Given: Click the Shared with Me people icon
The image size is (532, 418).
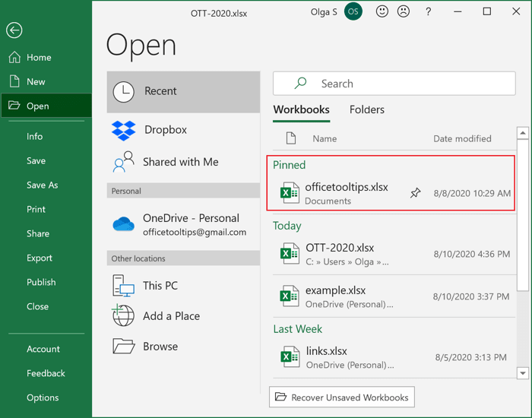Looking at the screenshot, I should pyautogui.click(x=123, y=162).
